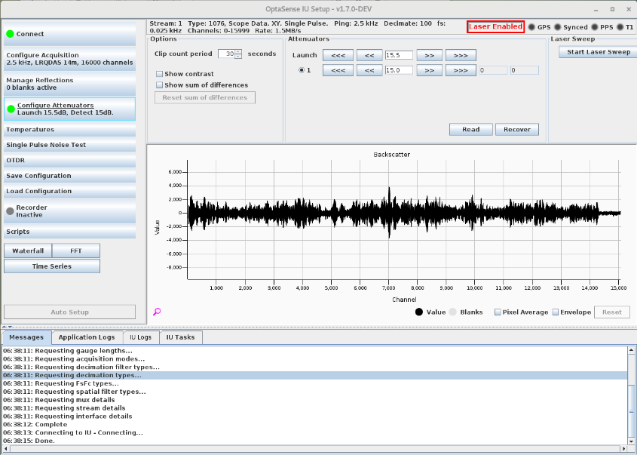Enable the Pixel Average checkbox

(x=497, y=312)
